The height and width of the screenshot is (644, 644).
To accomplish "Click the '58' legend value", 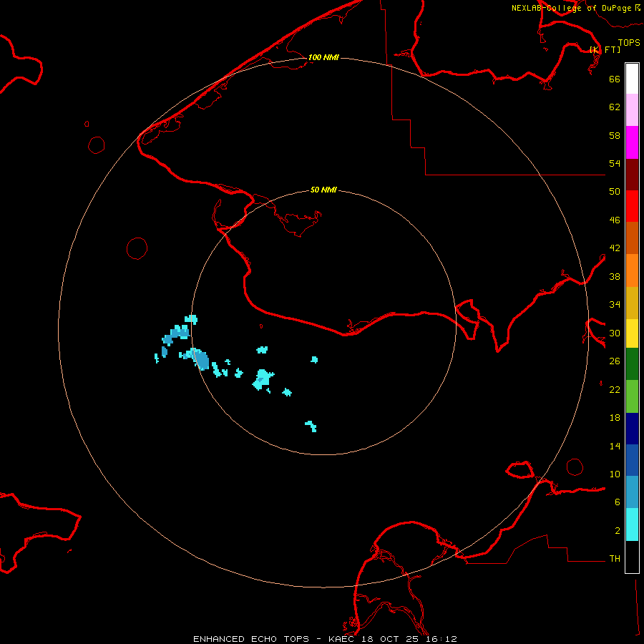I will pos(615,135).
